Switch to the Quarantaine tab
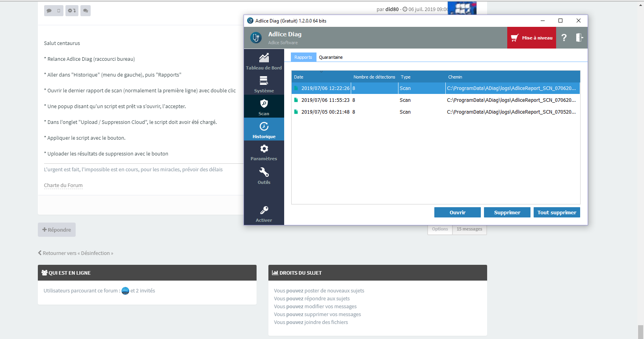Image resolution: width=644 pixels, height=339 pixels. coord(331,57)
